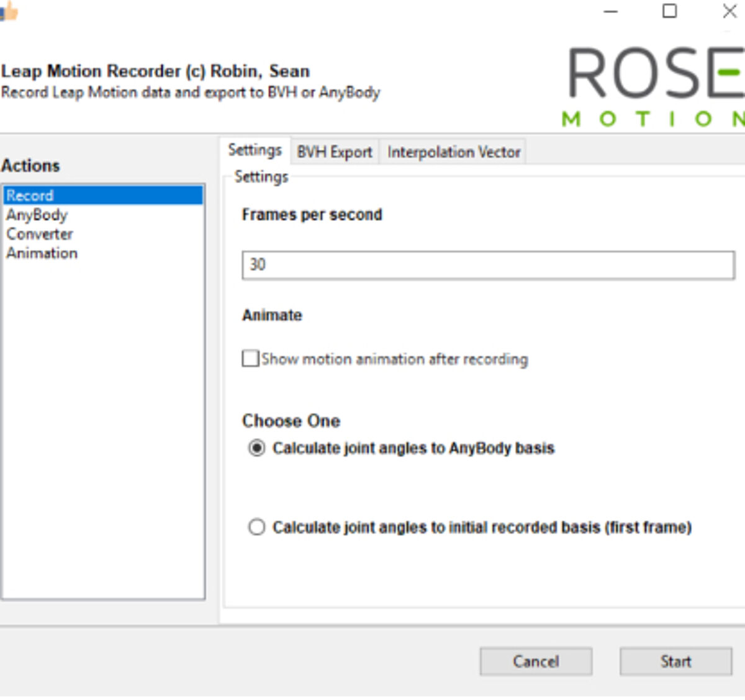This screenshot has height=700, width=745.
Task: Open the Interpolation Vector tab
Action: pos(454,152)
